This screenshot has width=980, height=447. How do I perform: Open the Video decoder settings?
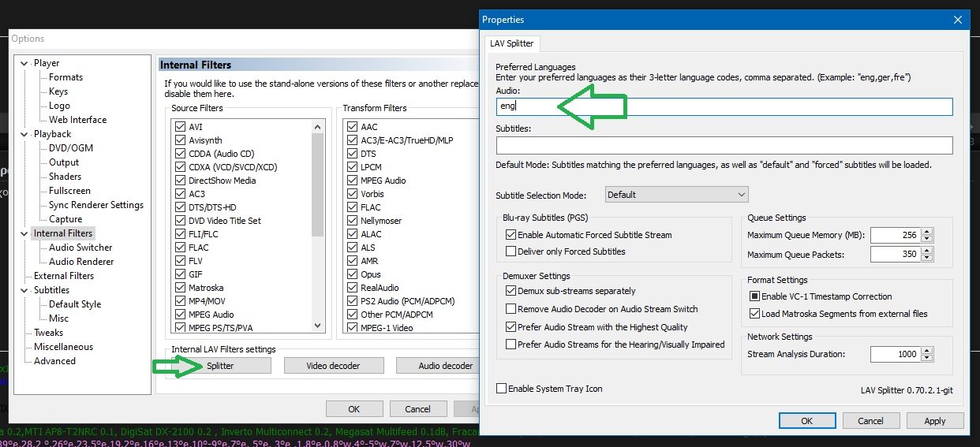[x=334, y=366]
